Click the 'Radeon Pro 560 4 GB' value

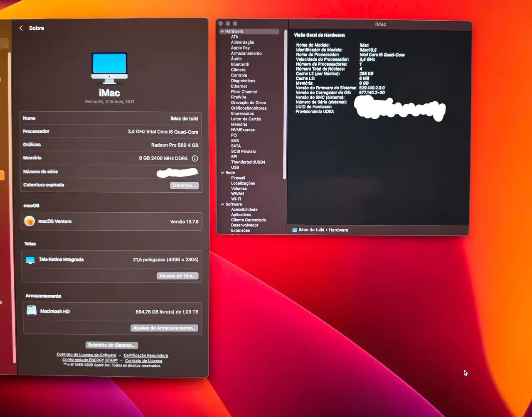tap(175, 145)
